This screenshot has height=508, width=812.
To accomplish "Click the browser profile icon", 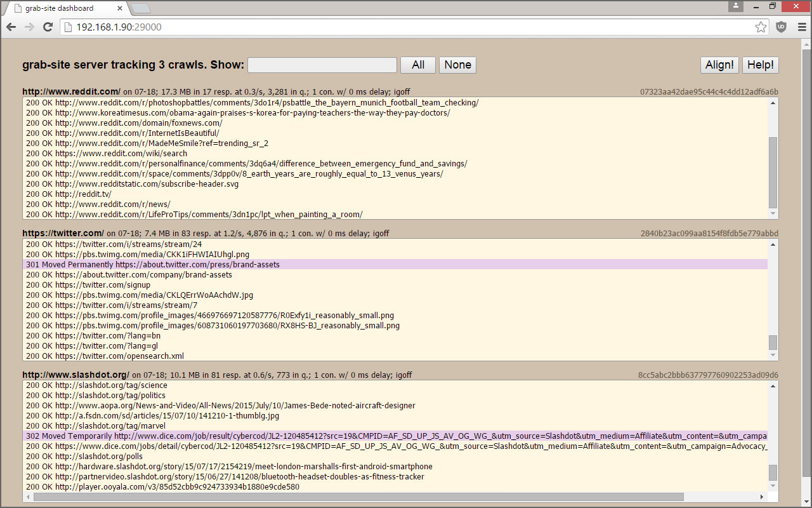I will pos(736,6).
